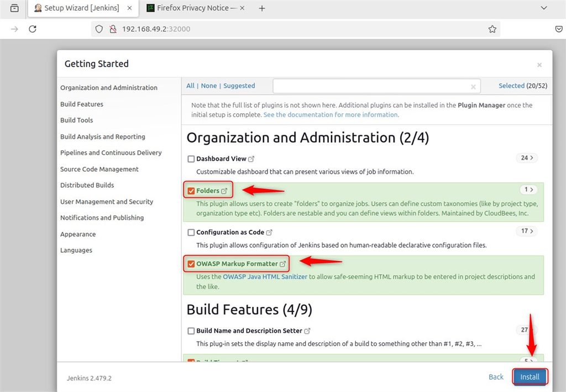Open the Pocket save icon in toolbar
The width and height of the screenshot is (566, 392).
(x=558, y=29)
